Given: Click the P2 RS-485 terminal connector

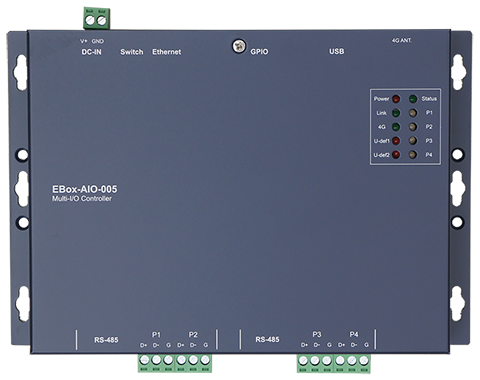Looking at the screenshot, I should [193, 363].
